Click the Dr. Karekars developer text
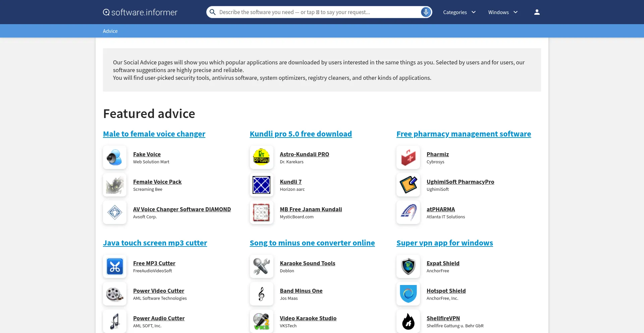644x333 pixels. 292,162
